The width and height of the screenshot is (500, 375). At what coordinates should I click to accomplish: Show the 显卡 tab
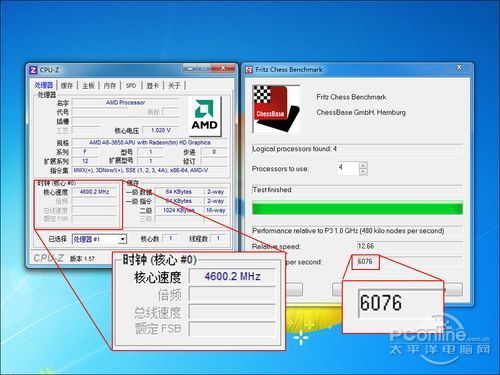(153, 86)
